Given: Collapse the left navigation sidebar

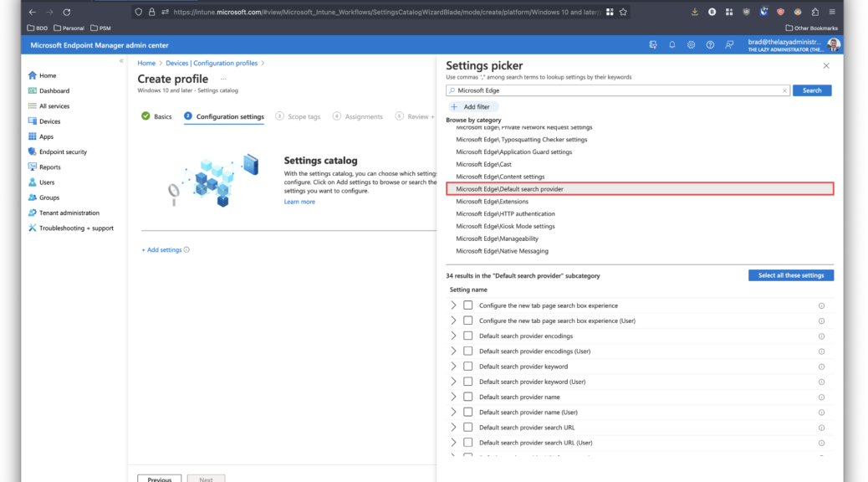Looking at the screenshot, I should (x=121, y=61).
